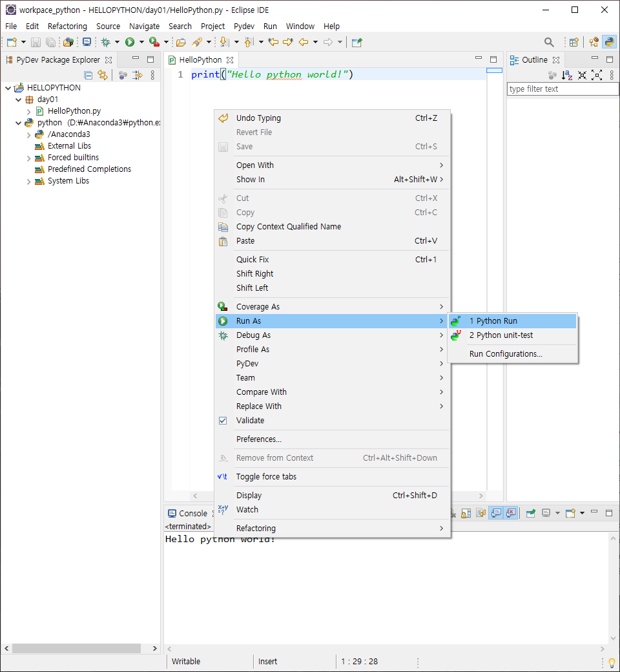This screenshot has height=672, width=620.
Task: Open the New file dropdown arrow
Action: (x=23, y=42)
